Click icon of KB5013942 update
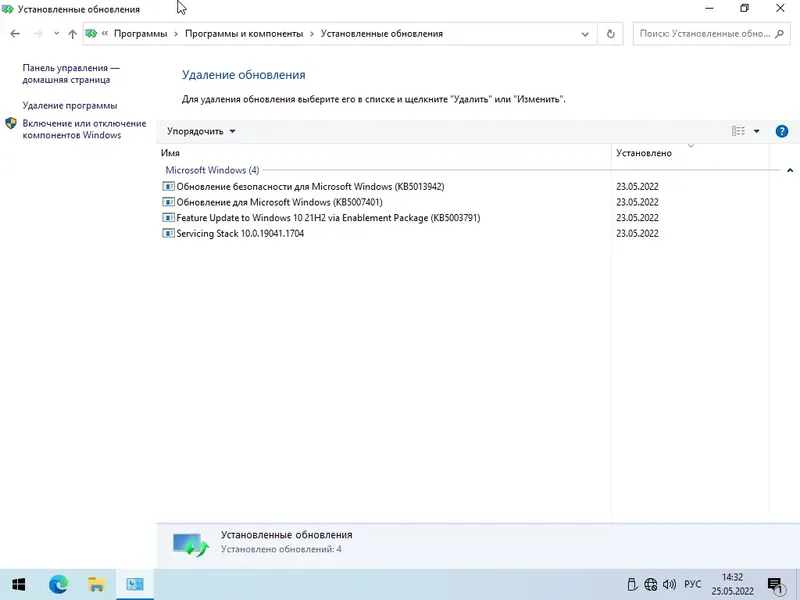This screenshot has width=800, height=600. 168,186
